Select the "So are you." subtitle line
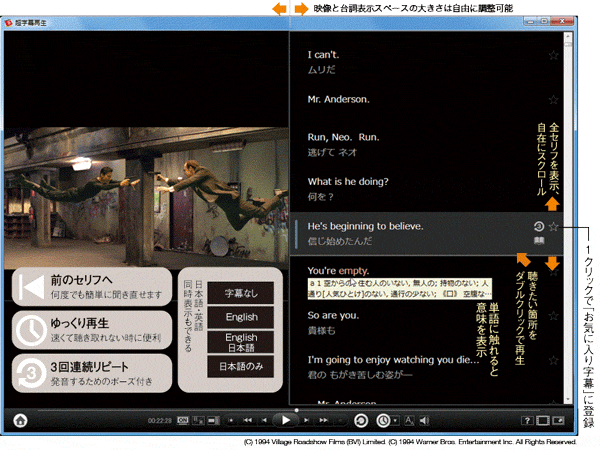 click(x=333, y=315)
